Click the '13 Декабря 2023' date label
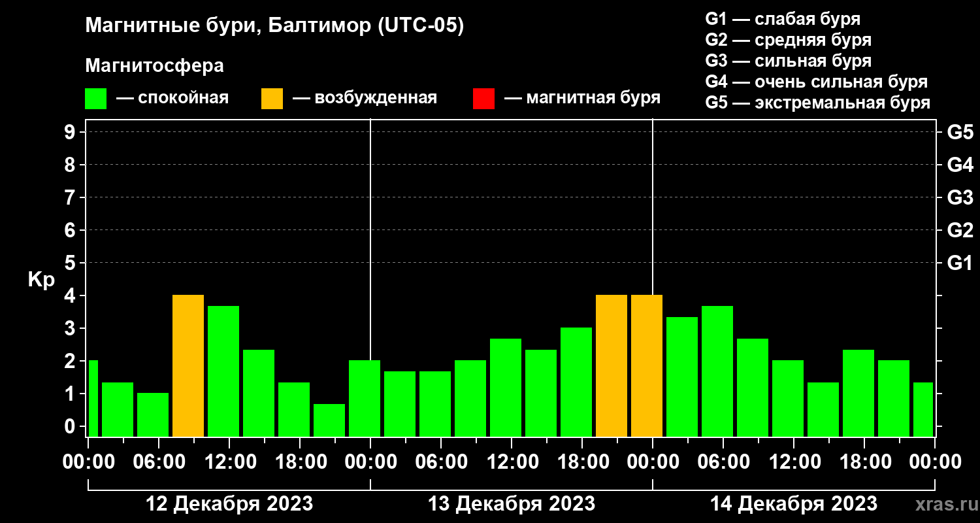Image resolution: width=980 pixels, height=523 pixels. (511, 504)
